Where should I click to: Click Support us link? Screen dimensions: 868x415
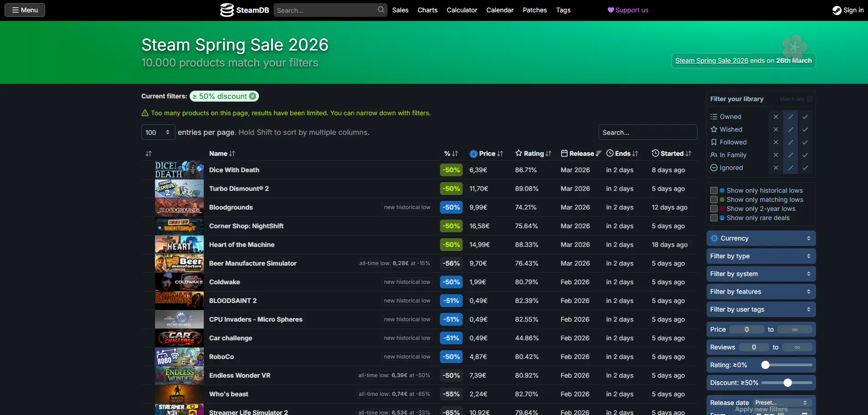(x=628, y=10)
